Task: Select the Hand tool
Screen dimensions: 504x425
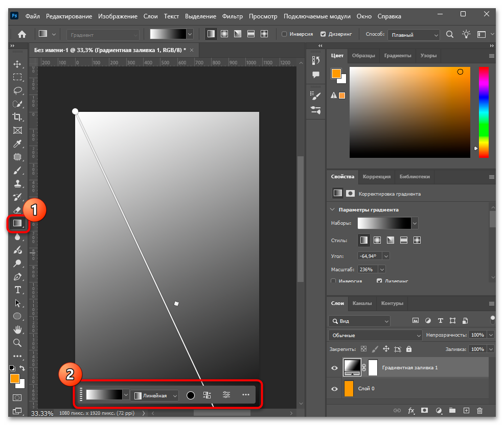Action: [17, 329]
